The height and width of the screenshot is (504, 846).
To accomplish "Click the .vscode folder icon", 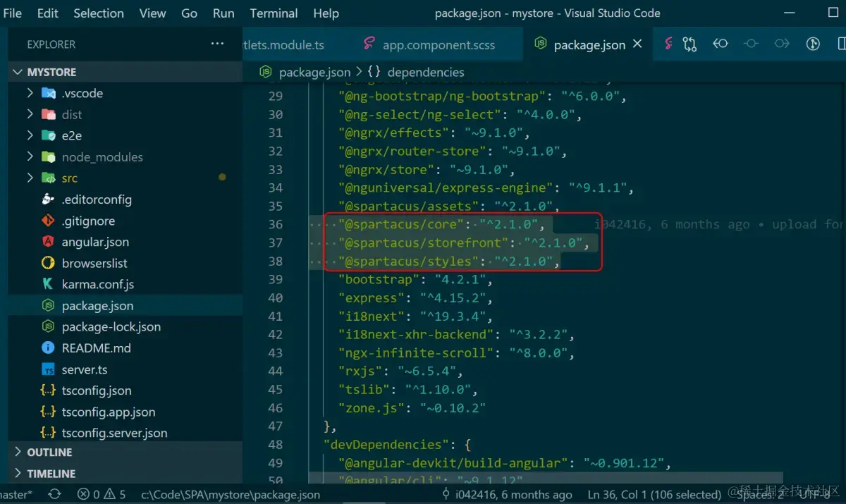I will click(49, 93).
